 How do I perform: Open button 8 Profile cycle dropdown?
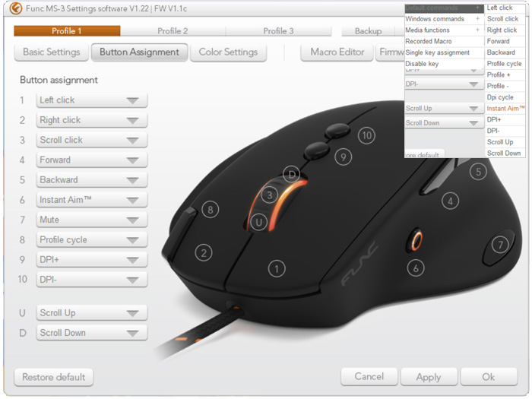coord(92,240)
